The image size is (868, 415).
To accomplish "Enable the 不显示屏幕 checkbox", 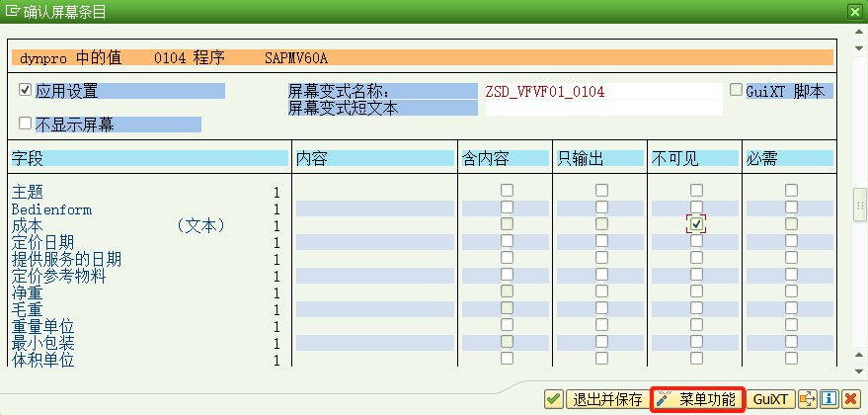I will click(25, 123).
